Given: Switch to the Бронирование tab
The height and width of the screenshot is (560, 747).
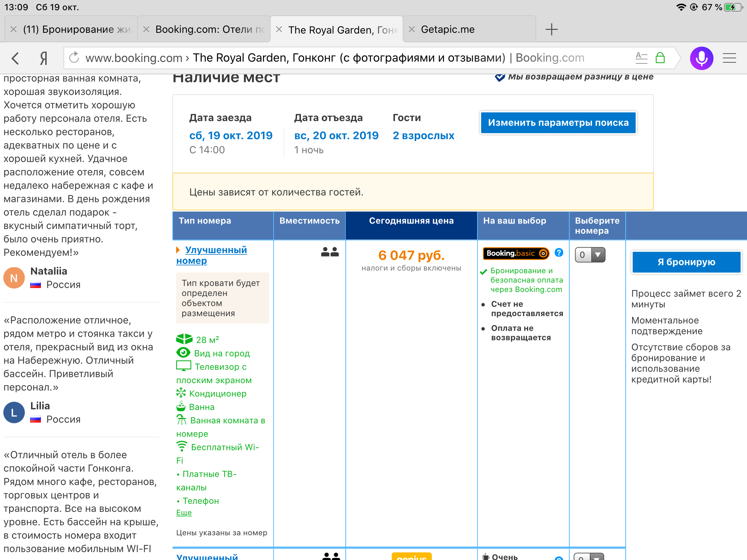Looking at the screenshot, I should click(71, 29).
